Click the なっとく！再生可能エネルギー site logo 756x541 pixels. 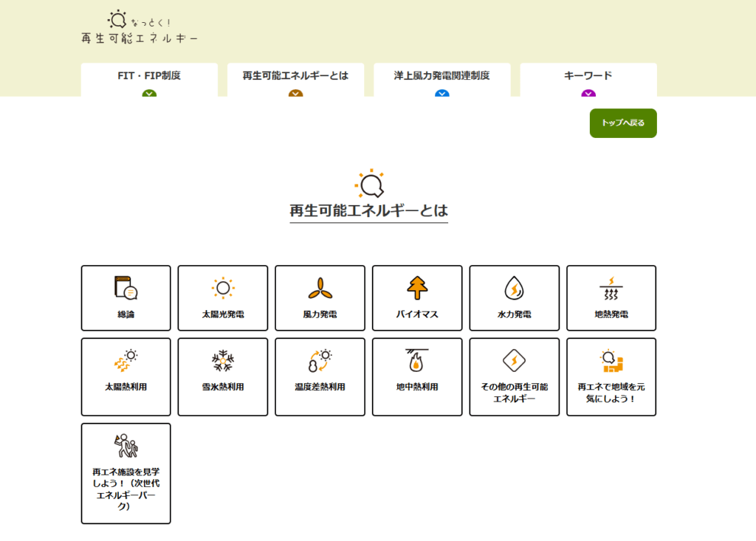pos(139,28)
